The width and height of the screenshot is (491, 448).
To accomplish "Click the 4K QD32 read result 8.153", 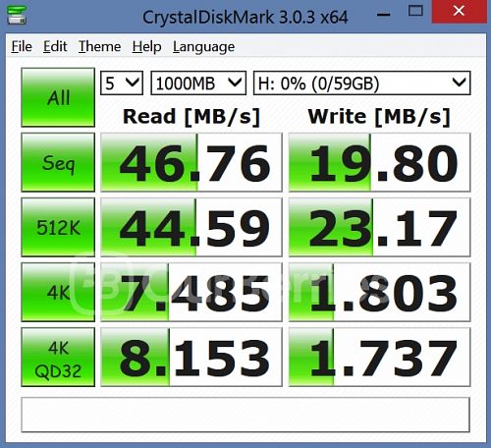I will click(191, 357).
